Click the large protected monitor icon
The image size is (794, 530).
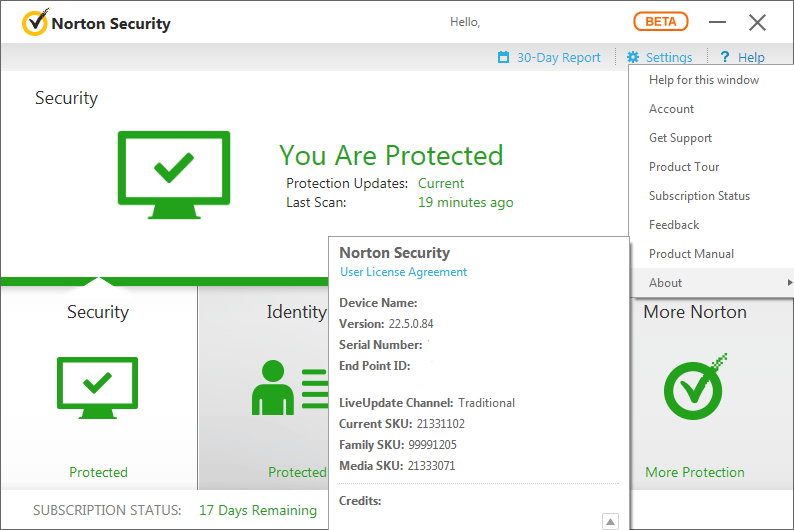[x=173, y=174]
